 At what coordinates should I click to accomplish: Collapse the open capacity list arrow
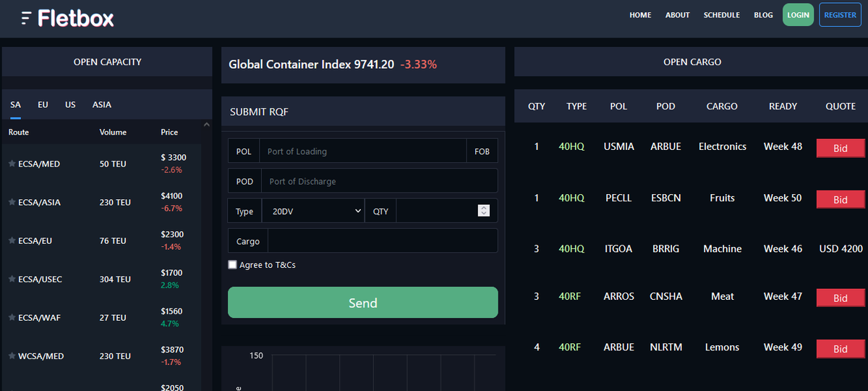[x=206, y=125]
